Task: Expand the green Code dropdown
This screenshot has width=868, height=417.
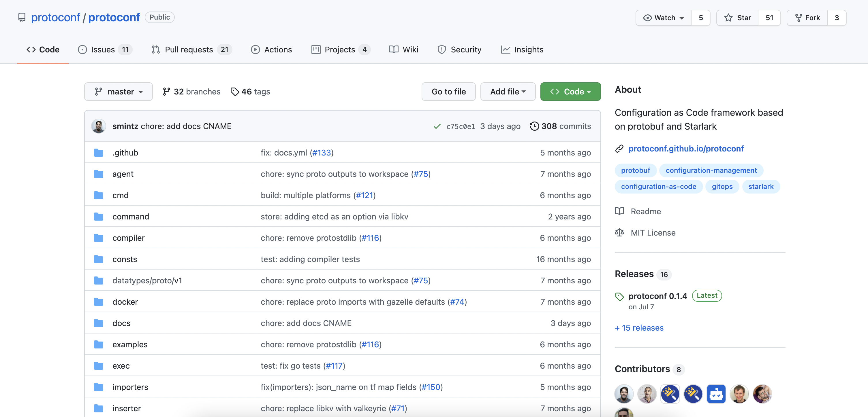Action: [x=570, y=92]
